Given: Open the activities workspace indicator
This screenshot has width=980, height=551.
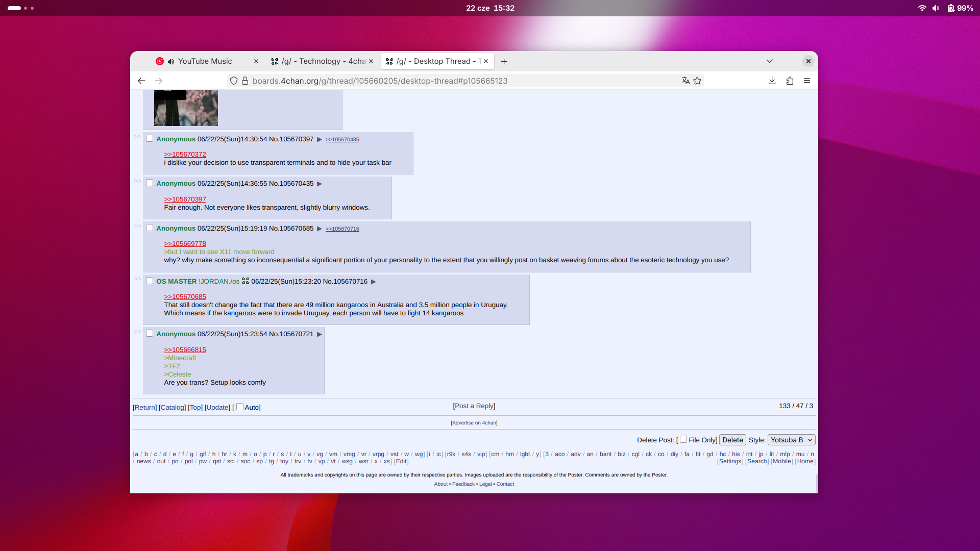Looking at the screenshot, I should point(20,8).
